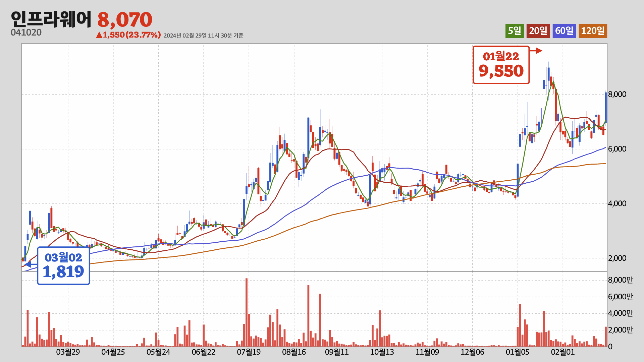This screenshot has height=362, width=644.
Task: Click the 07월19 date axis label
Action: 249,352
